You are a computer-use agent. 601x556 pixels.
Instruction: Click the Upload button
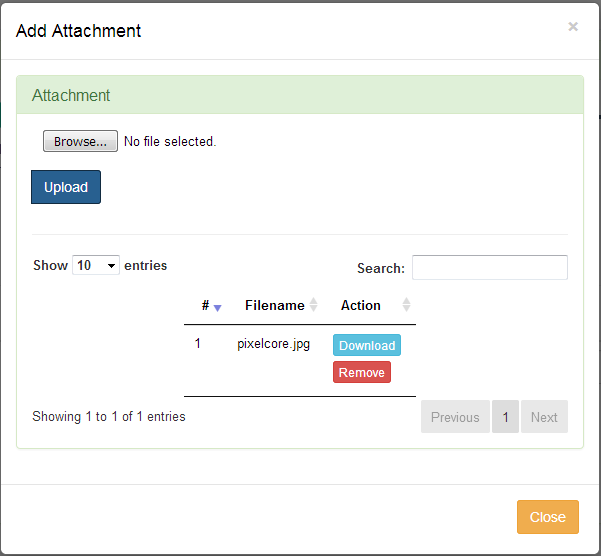66,187
